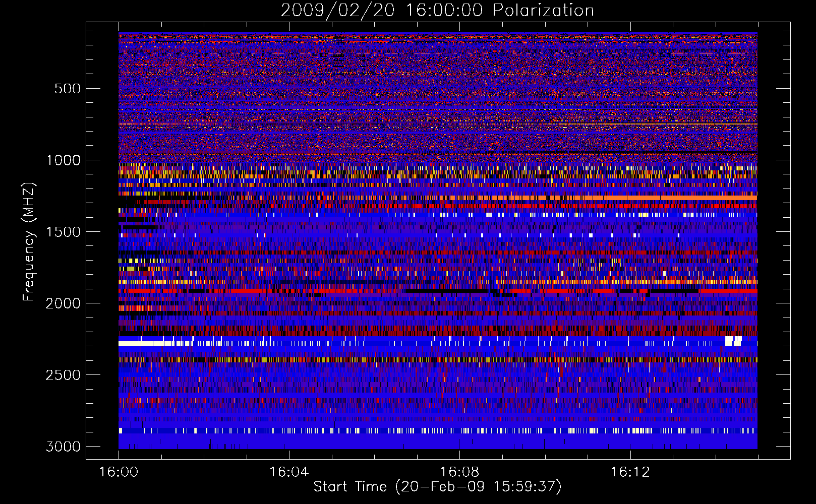Click the plot title '2009/02/20 16:00:00 Polarization'

point(437,10)
